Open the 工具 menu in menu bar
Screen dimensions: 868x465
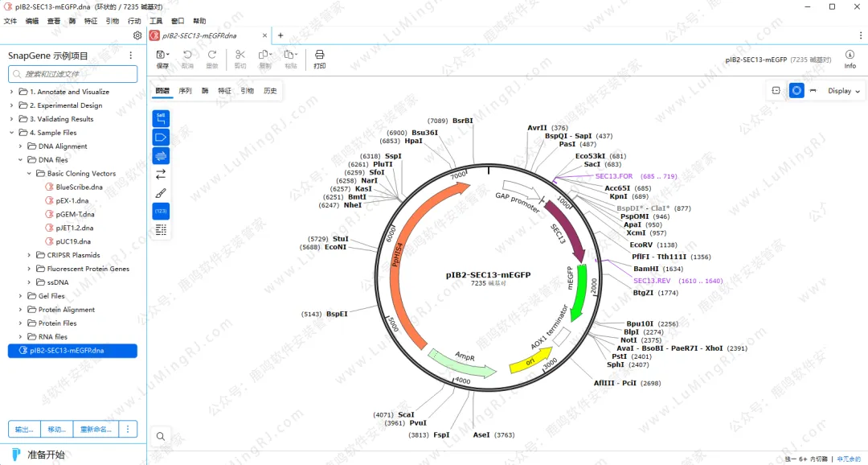tap(156, 21)
